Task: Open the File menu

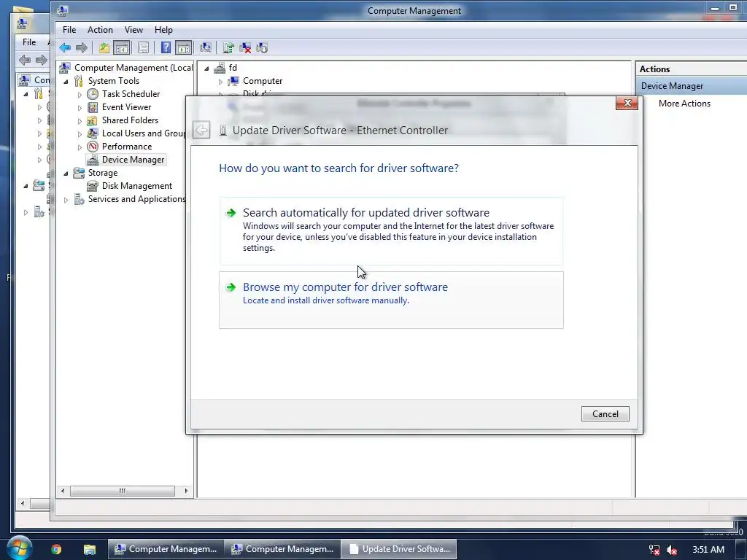Action: (x=69, y=29)
